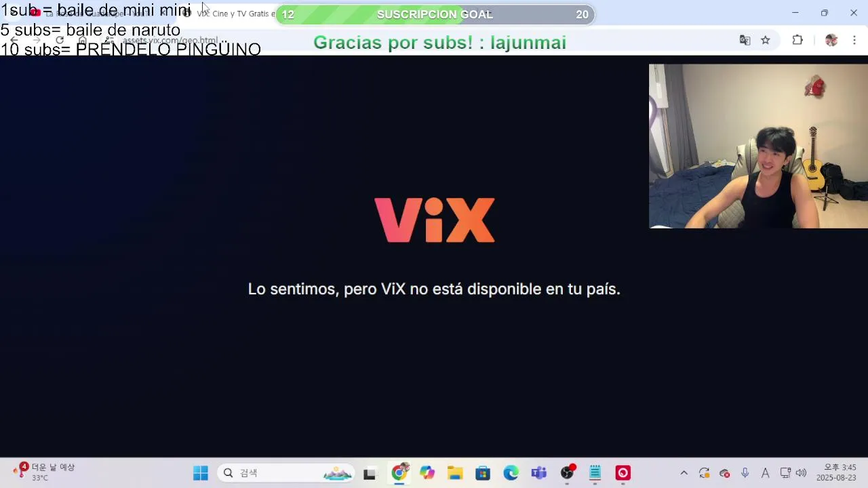
Task: Open Microsoft Teams from the taskbar
Action: click(539, 473)
